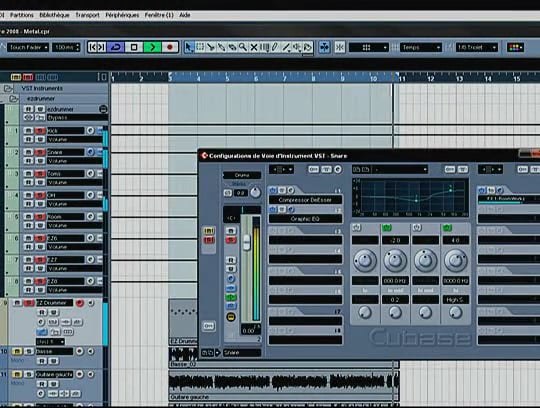This screenshot has width=540, height=408.
Task: Mute the Kick channel
Action: (x=29, y=130)
